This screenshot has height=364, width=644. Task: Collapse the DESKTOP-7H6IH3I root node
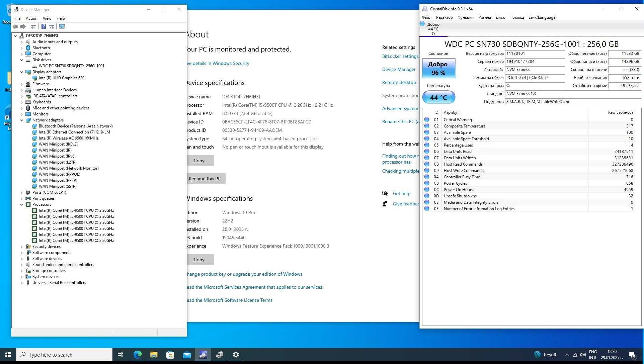click(x=15, y=36)
